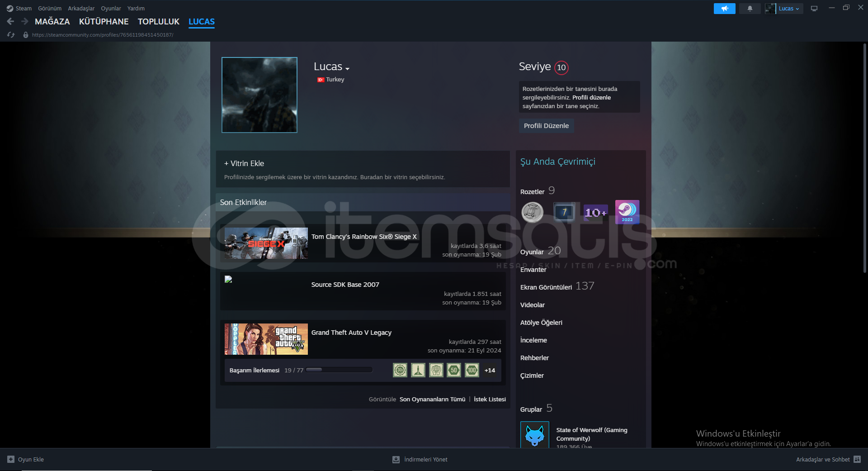Open the Görünüm menu
The width and height of the screenshot is (868, 471).
[50, 9]
